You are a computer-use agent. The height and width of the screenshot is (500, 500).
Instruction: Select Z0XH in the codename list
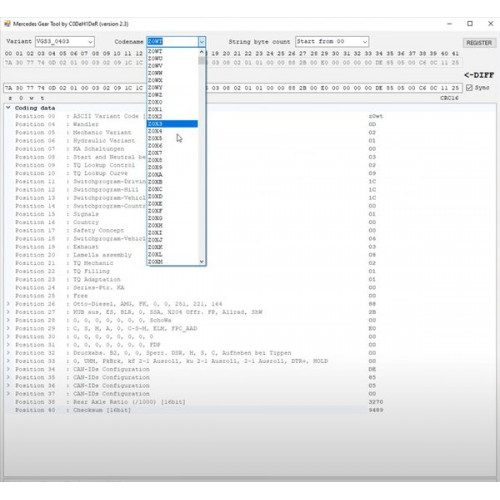[x=172, y=225]
